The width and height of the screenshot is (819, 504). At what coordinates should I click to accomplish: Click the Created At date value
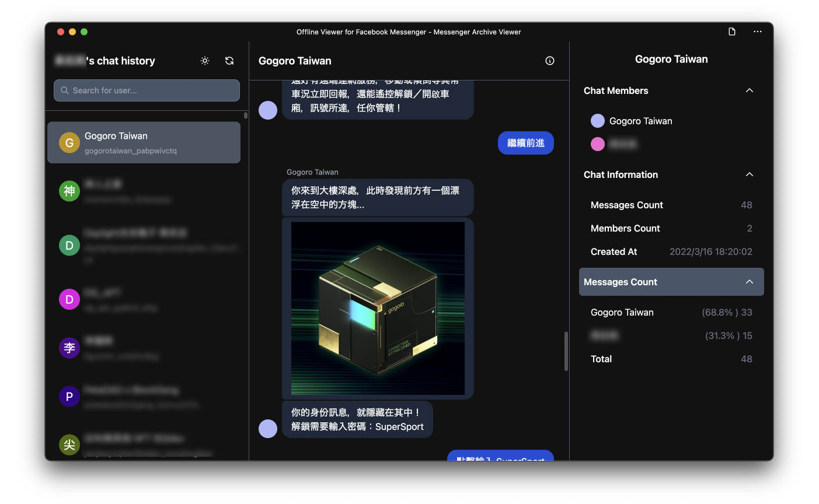click(x=711, y=251)
